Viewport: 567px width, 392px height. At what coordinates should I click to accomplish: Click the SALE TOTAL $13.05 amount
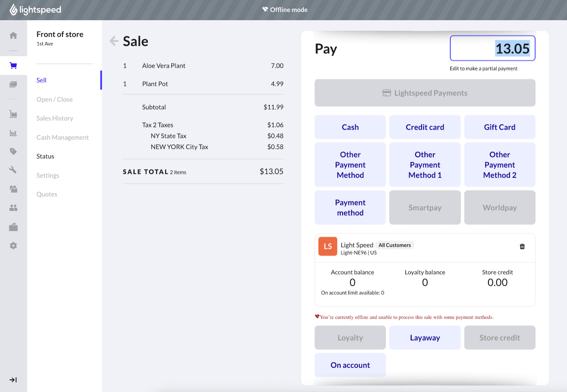coord(271,172)
